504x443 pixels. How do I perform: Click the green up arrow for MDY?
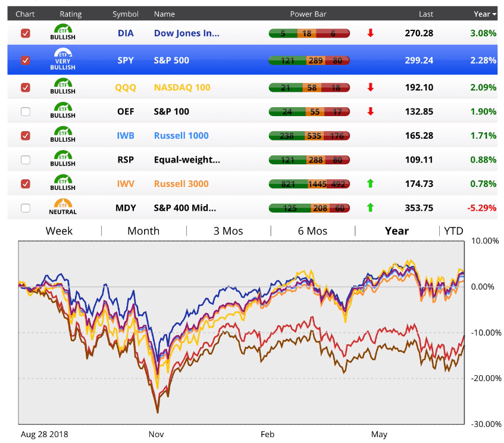pos(370,207)
